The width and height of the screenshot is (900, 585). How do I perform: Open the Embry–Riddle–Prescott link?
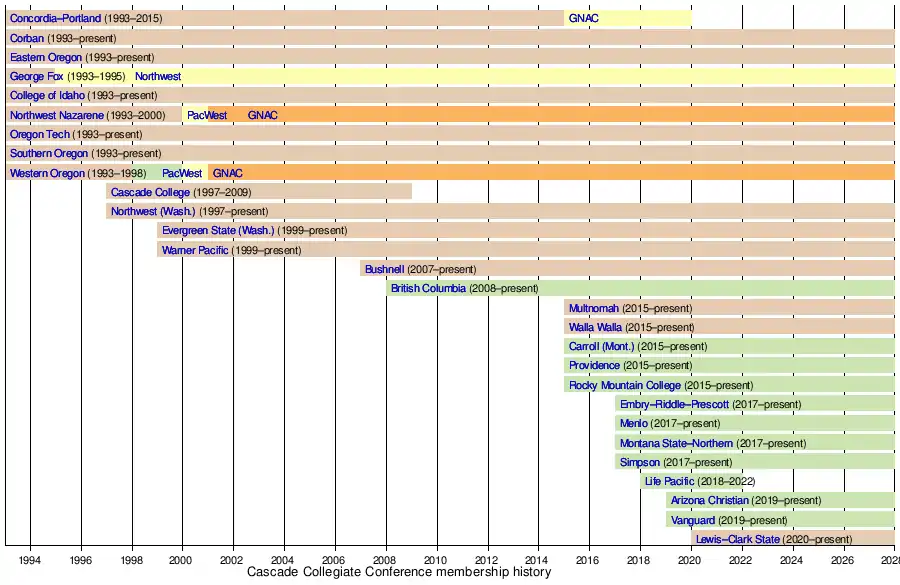pyautogui.click(x=674, y=404)
